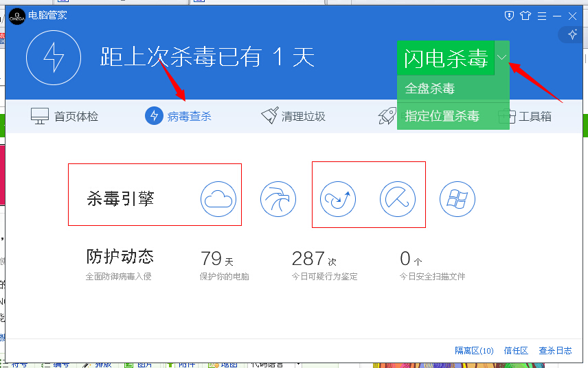Switch to the 首页体检 tab

point(65,116)
